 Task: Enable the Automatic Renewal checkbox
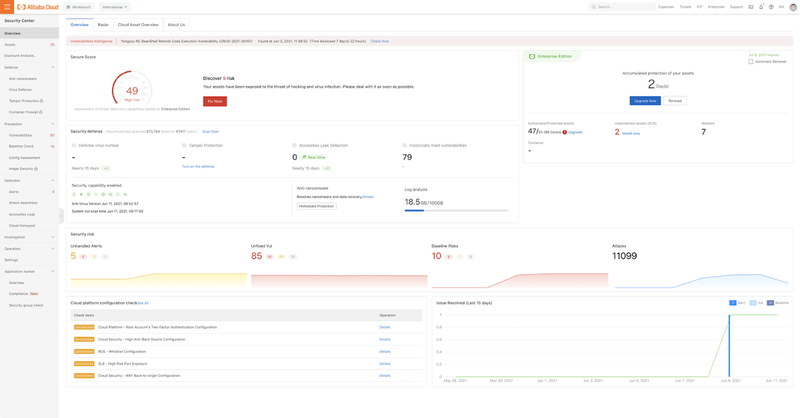point(751,62)
